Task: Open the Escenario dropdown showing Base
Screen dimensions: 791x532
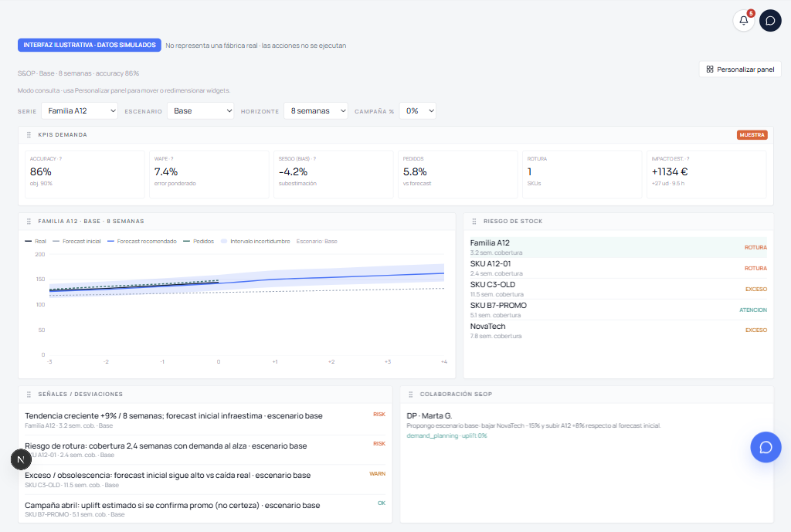Action: (201, 111)
